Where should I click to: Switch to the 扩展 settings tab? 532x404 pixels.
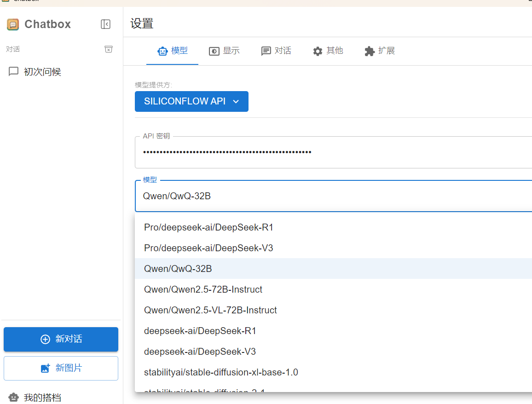point(380,51)
